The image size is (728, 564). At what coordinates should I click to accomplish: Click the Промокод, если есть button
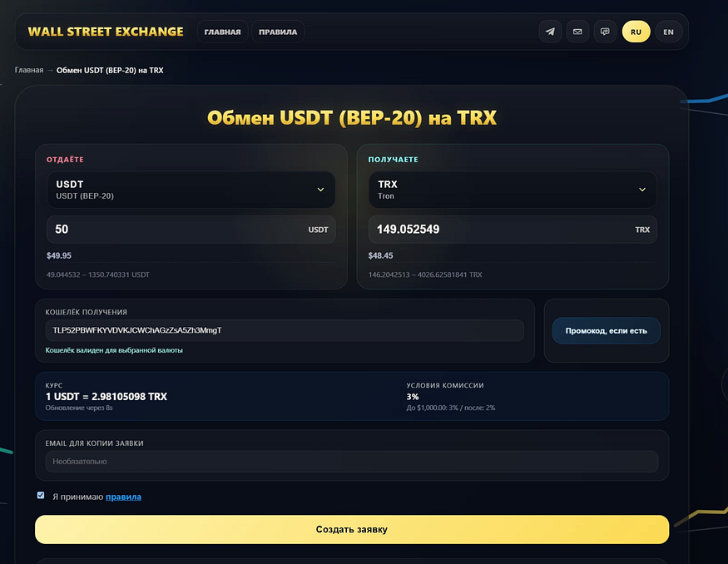pyautogui.click(x=606, y=330)
